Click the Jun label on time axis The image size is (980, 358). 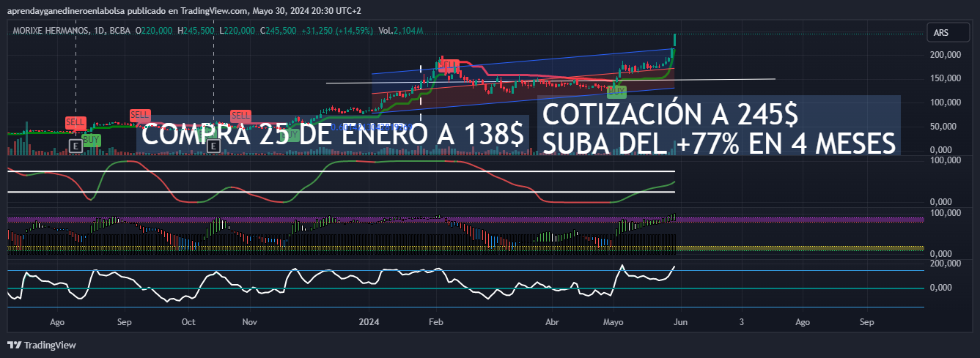tap(680, 321)
